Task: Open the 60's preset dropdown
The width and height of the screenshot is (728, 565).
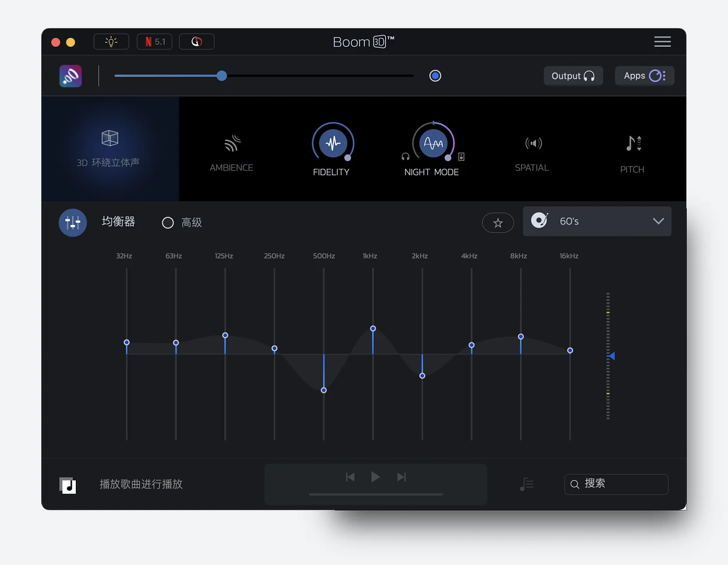Action: click(597, 221)
